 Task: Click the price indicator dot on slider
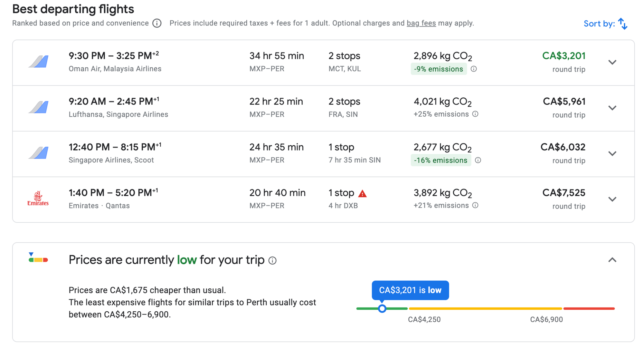382,309
